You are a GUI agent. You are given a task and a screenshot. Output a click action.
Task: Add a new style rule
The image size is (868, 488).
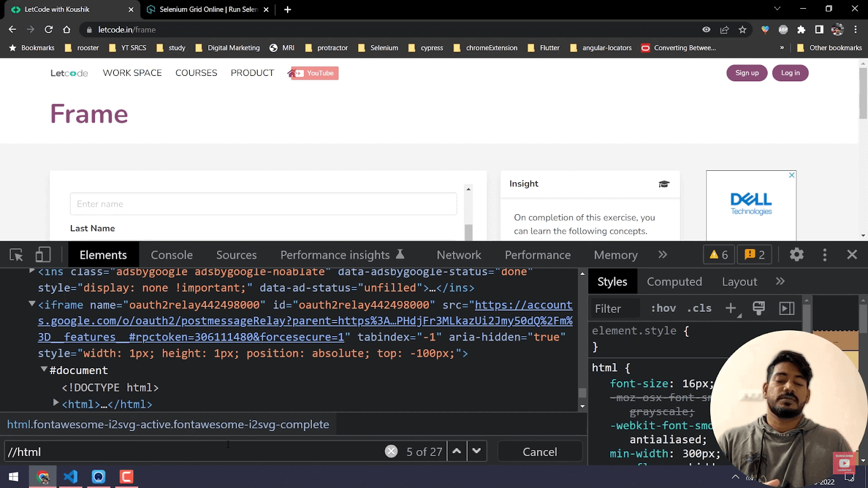point(732,309)
